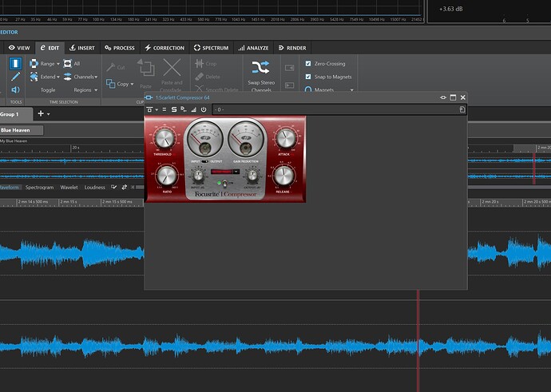
Task: Open the Magnets dropdown arrow
Action: (x=351, y=90)
